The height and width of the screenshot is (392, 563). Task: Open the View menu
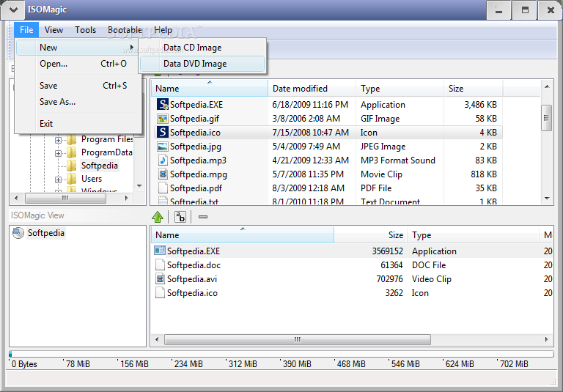(x=54, y=30)
